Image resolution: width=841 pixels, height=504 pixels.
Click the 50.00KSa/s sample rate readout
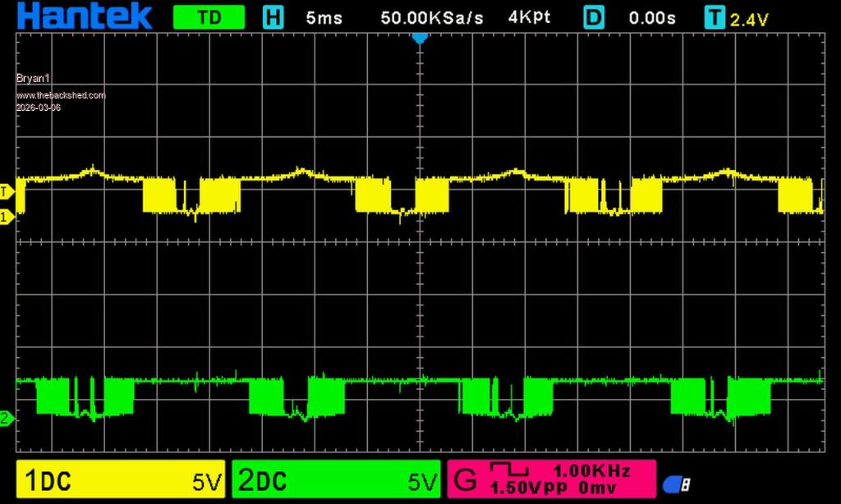pos(432,18)
